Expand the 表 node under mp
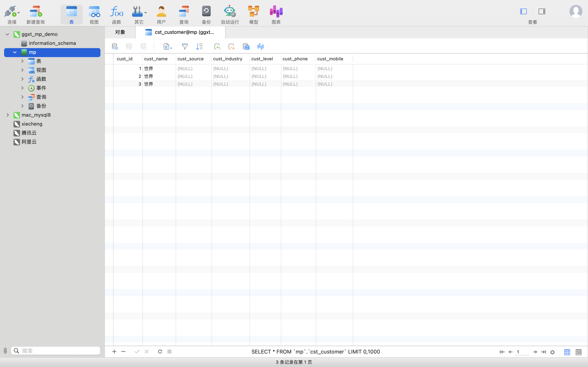 [x=22, y=61]
